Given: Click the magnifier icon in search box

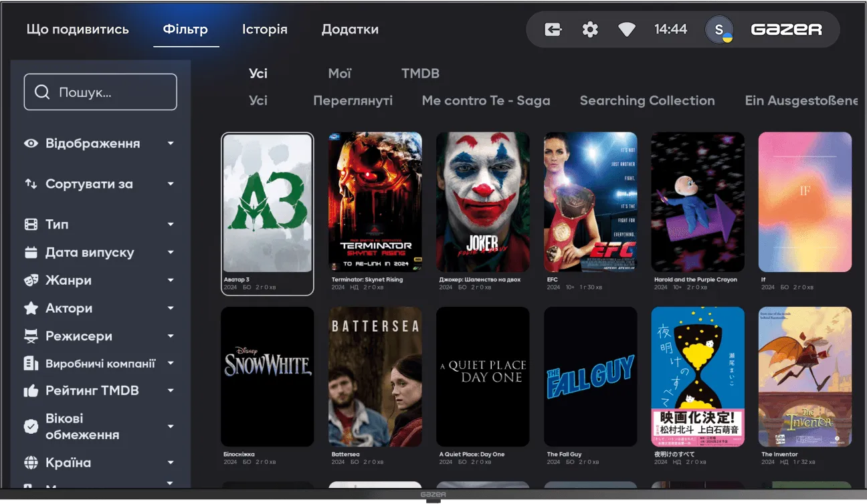Looking at the screenshot, I should click(x=42, y=92).
